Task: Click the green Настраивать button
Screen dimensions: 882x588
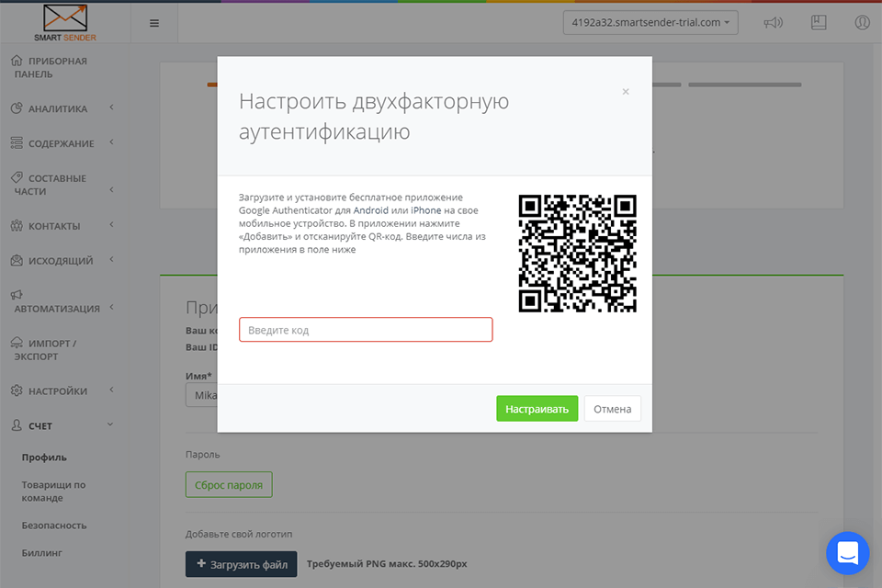Action: (x=537, y=409)
